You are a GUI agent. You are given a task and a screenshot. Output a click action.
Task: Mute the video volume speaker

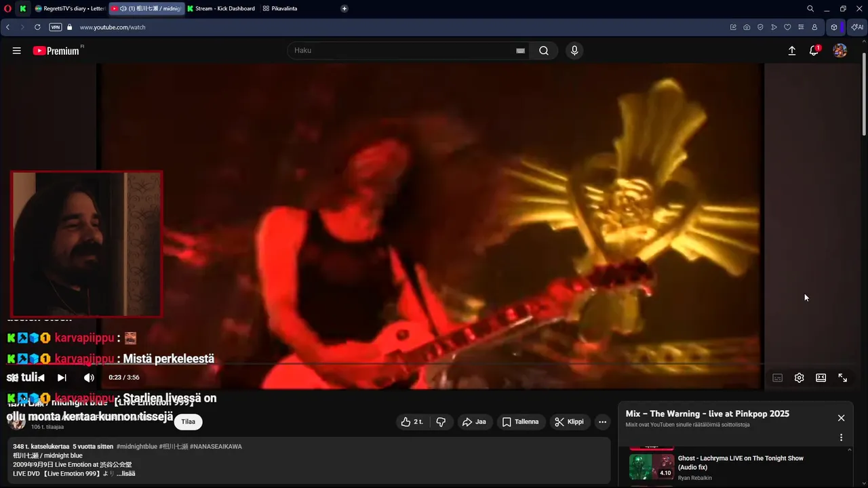pyautogui.click(x=89, y=378)
